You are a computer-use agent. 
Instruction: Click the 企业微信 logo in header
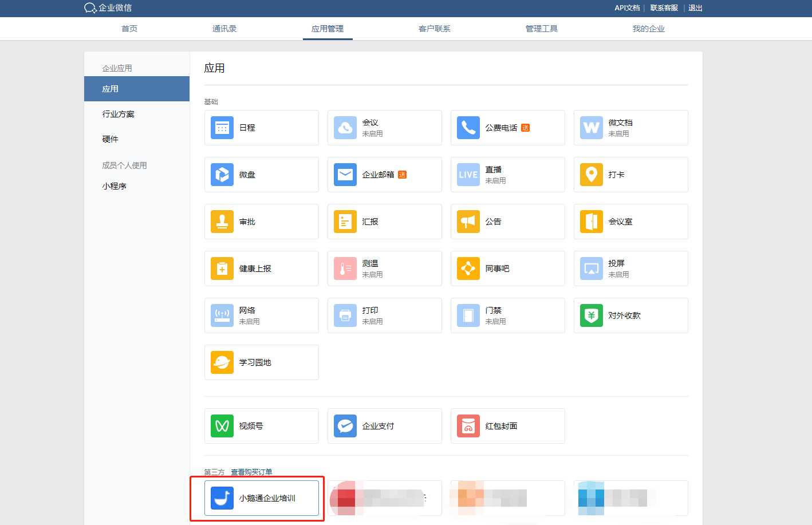108,8
